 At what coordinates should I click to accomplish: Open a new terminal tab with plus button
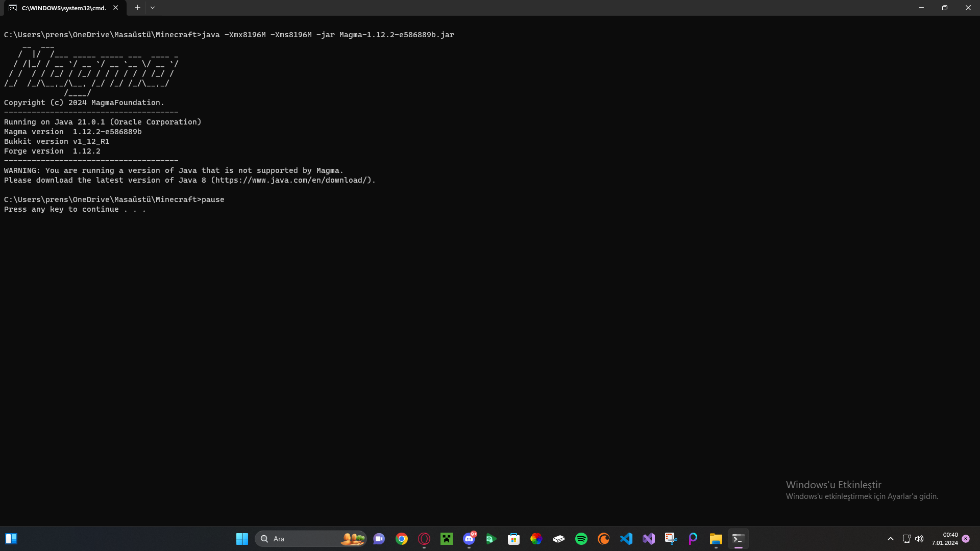coord(137,8)
